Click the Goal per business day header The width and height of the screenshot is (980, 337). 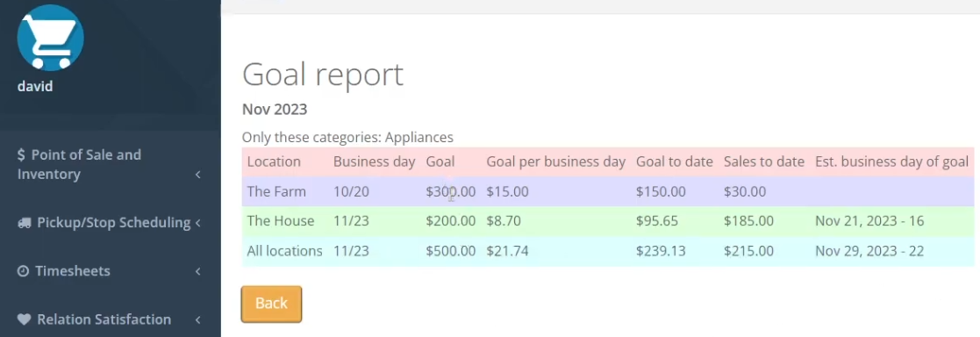pos(555,162)
